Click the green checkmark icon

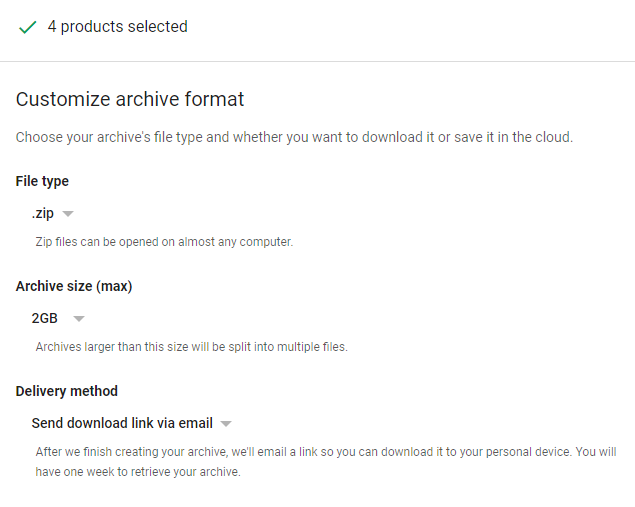[27, 27]
